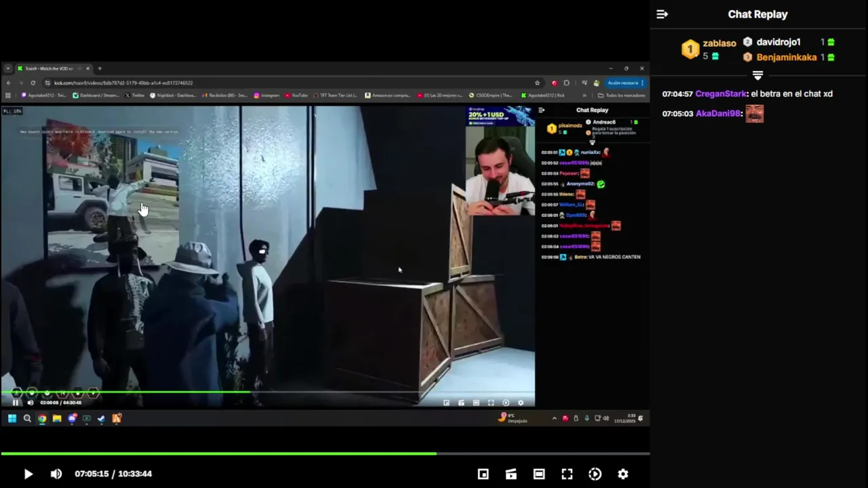Jump to the 07:04:57 chat timestamp
This screenshot has height=488, width=868.
(x=677, y=94)
